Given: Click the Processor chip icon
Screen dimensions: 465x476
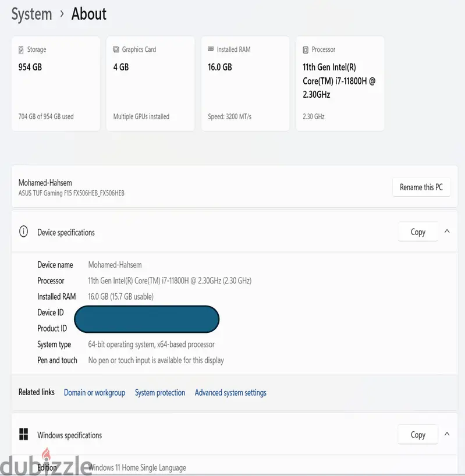Looking at the screenshot, I should [x=306, y=50].
